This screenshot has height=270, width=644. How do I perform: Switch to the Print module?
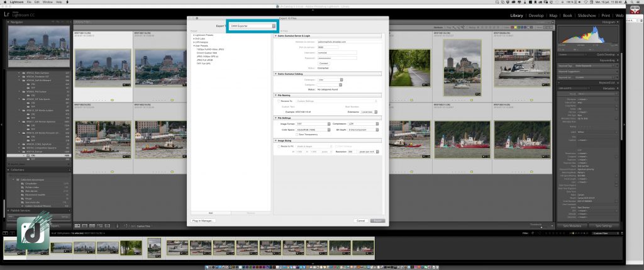click(x=606, y=16)
